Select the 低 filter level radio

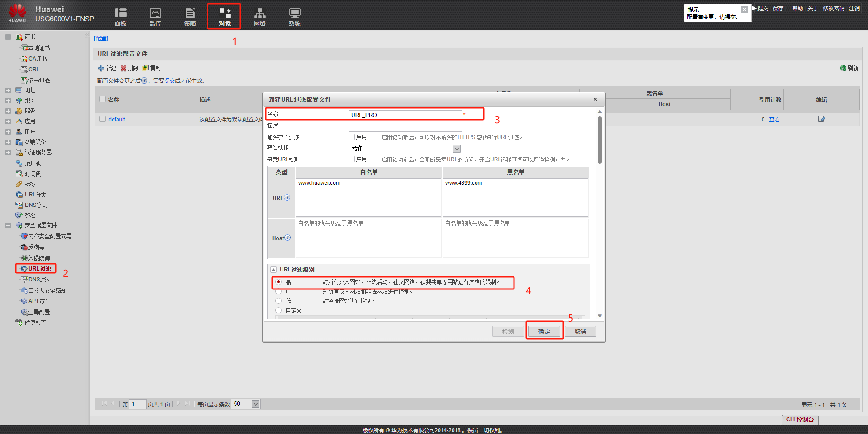click(278, 301)
